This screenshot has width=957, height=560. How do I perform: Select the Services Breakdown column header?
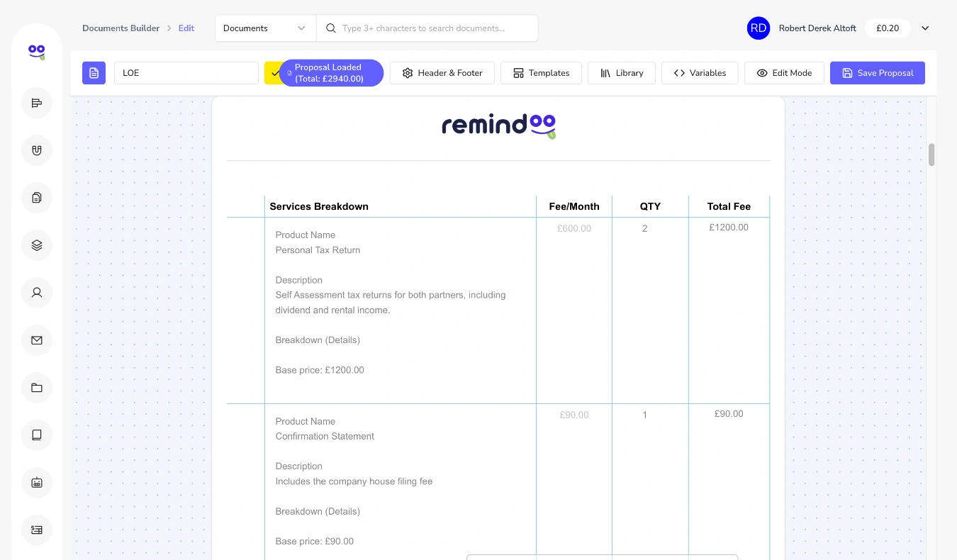click(319, 206)
